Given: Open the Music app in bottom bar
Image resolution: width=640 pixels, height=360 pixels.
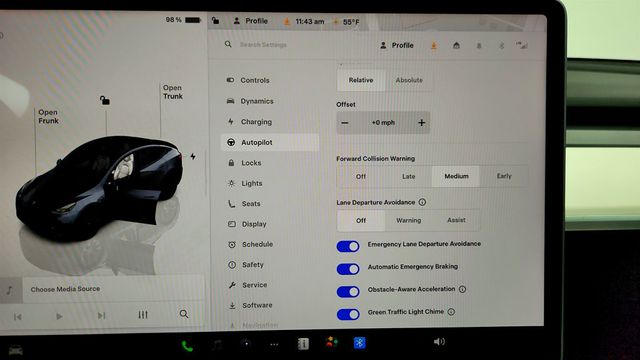Looking at the screenshot, I should [x=217, y=345].
